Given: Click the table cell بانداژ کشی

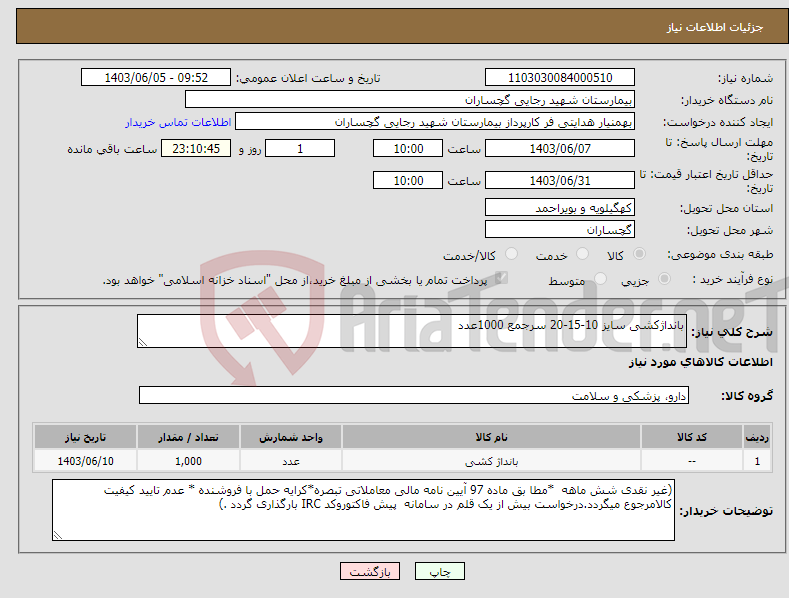Looking at the screenshot, I should (491, 461).
